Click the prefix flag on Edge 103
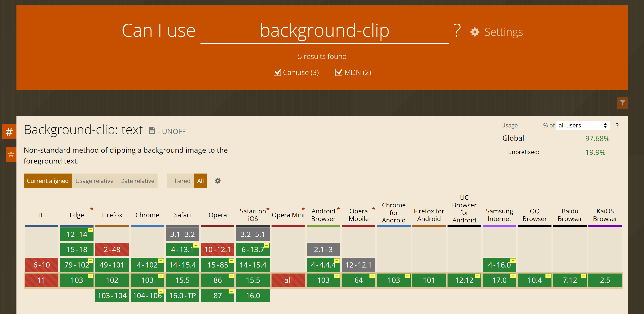Viewport: 644px width, 314px height. tap(91, 276)
